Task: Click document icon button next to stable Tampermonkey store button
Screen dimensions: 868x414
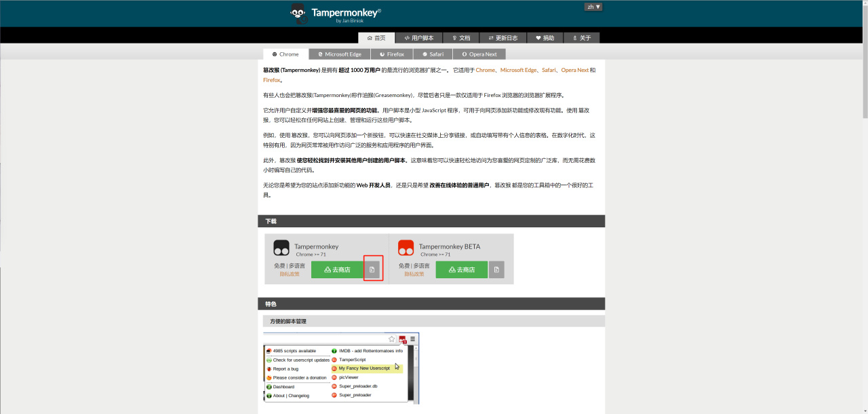Action: [x=372, y=269]
